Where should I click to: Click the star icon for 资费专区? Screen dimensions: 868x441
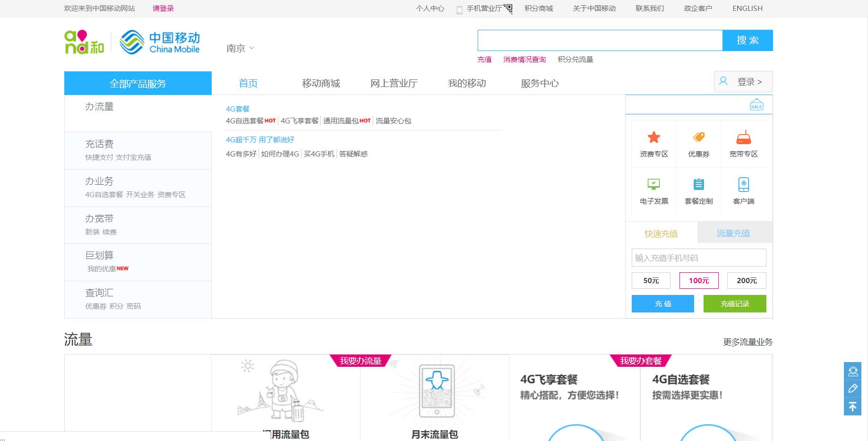pyautogui.click(x=653, y=138)
